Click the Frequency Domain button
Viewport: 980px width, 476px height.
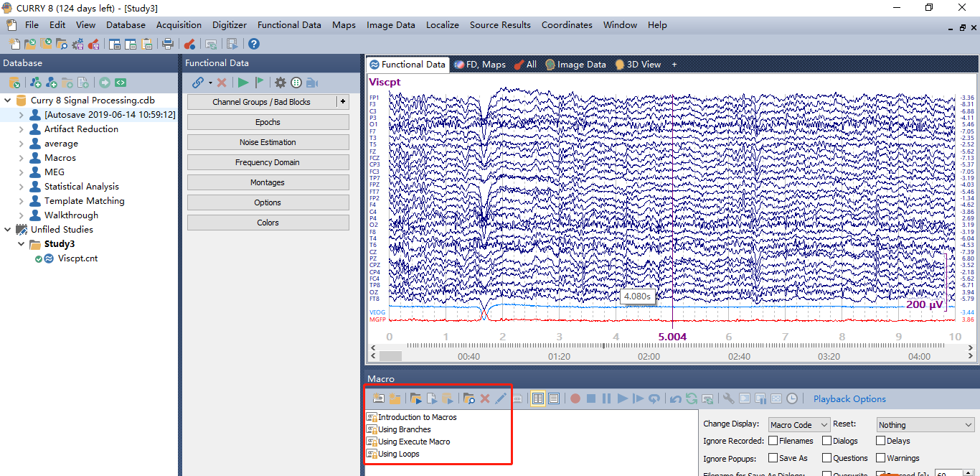[x=268, y=162]
